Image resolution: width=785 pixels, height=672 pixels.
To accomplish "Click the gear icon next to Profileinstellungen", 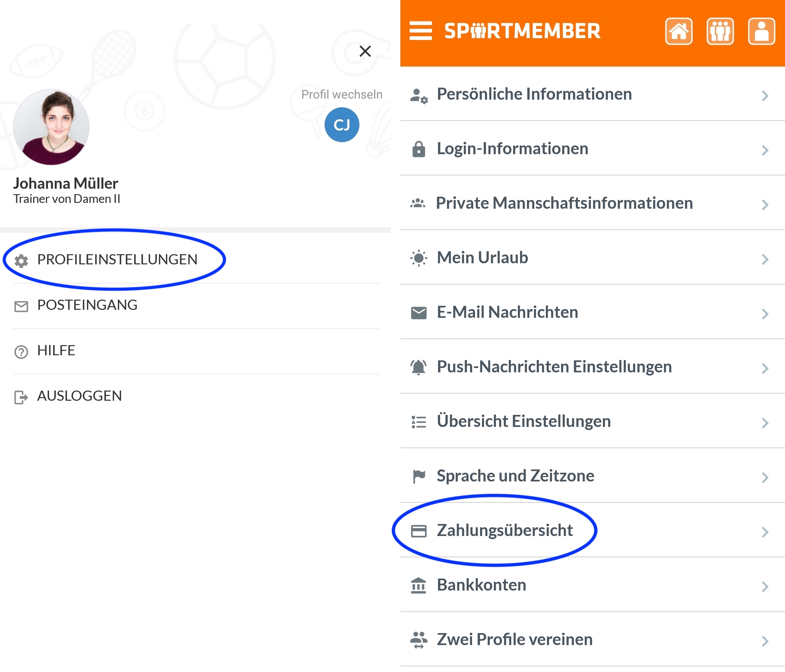I will (21, 261).
